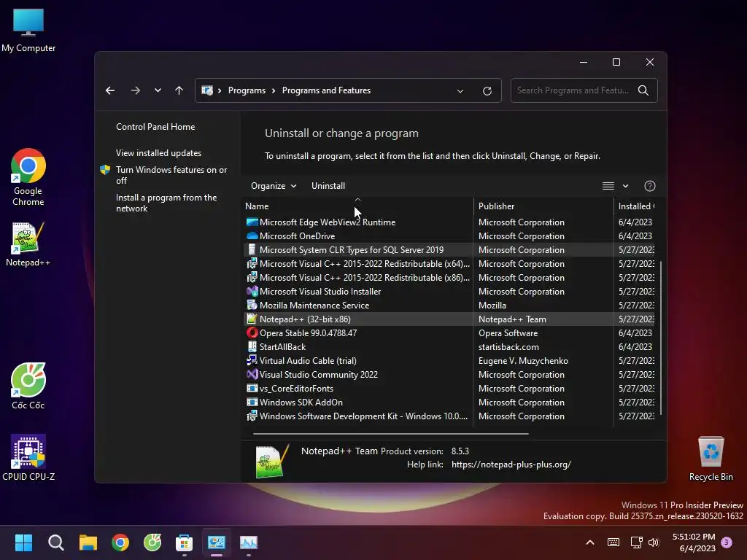Launch Chrome from the taskbar
The height and width of the screenshot is (560, 747).
pyautogui.click(x=120, y=542)
